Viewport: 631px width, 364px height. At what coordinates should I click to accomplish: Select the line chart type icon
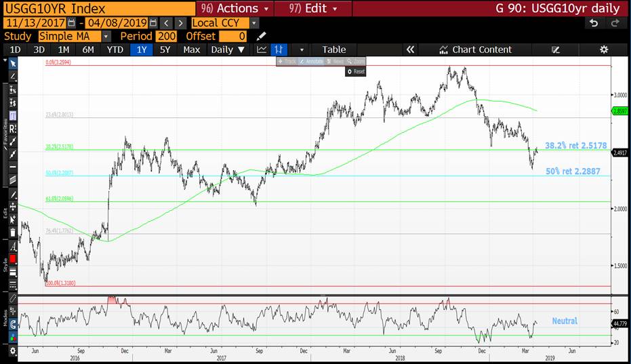point(262,49)
